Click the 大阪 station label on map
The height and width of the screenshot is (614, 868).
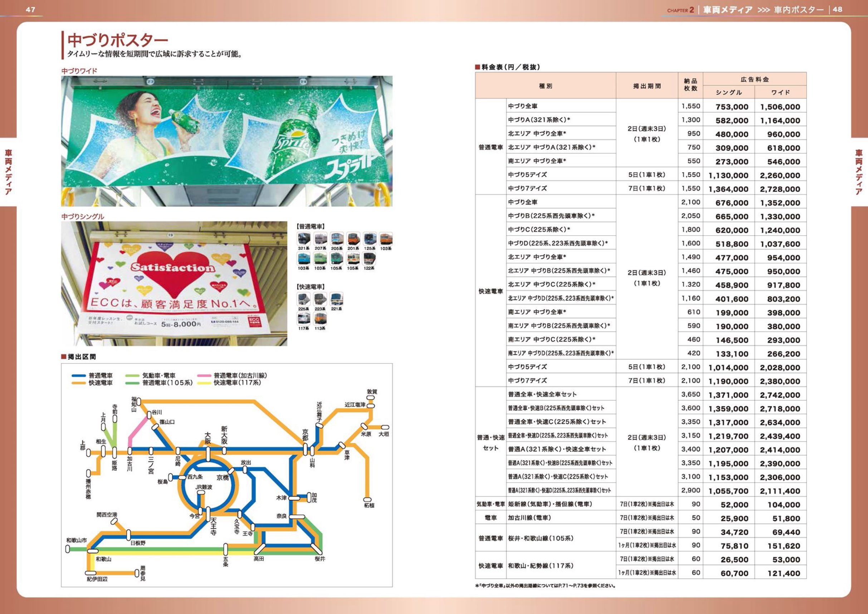click(x=208, y=438)
